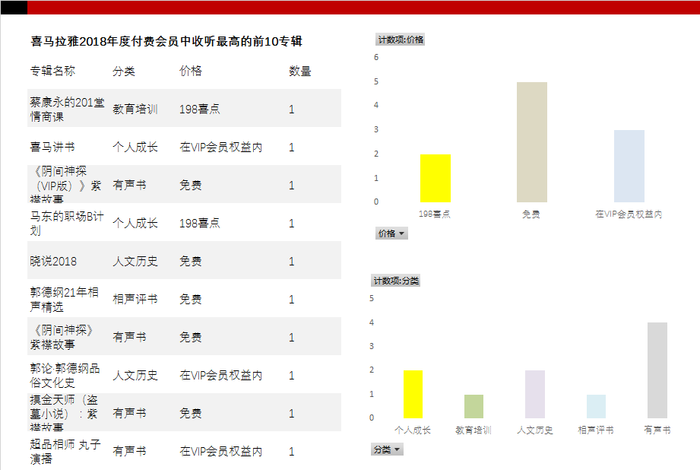
Task: Select the light blue 在VIP会员权益内 bar
Action: [x=628, y=166]
